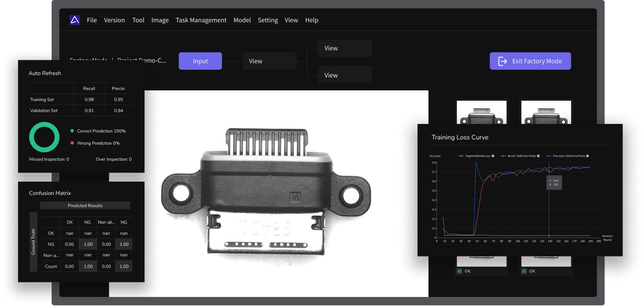
Task: Click the exit icon in Exit Factory Mode
Action: [x=502, y=61]
